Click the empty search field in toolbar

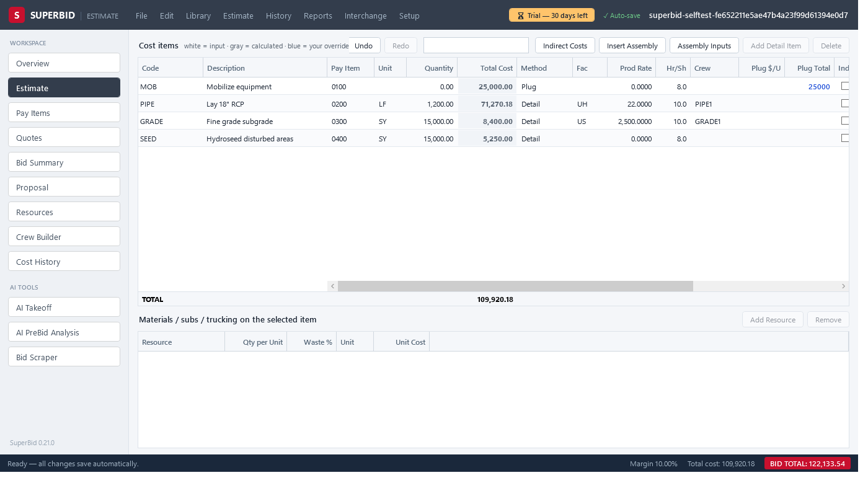click(x=476, y=45)
